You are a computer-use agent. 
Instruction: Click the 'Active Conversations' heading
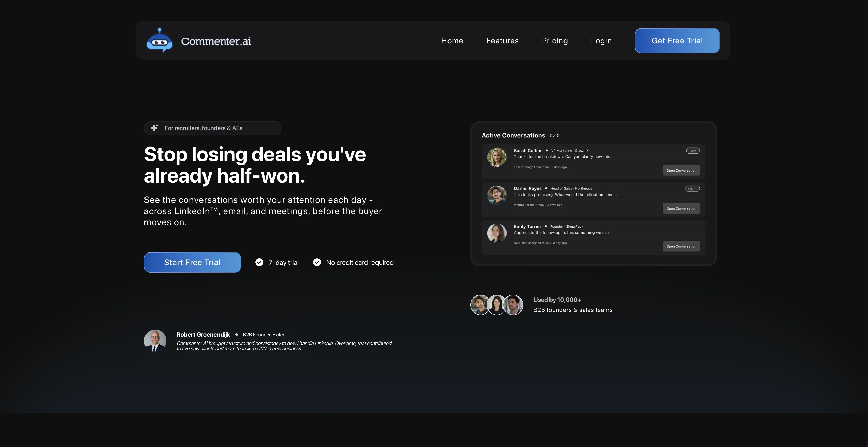pyautogui.click(x=513, y=135)
